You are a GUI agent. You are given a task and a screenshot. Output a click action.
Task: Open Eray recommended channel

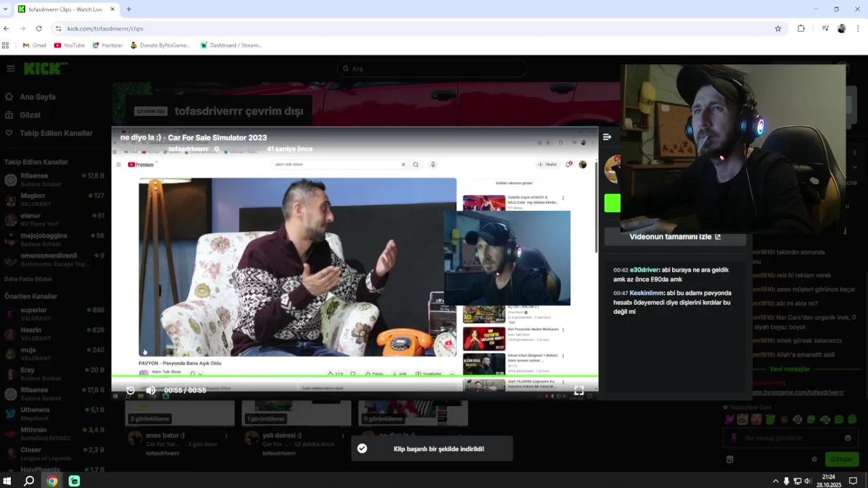(54, 374)
